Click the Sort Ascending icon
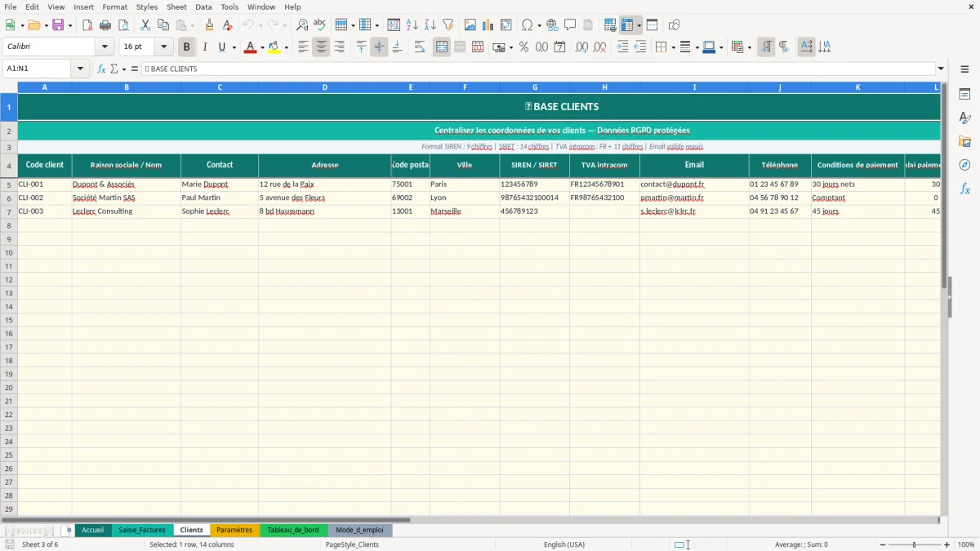Viewport: 980px width, 551px height. [x=412, y=25]
